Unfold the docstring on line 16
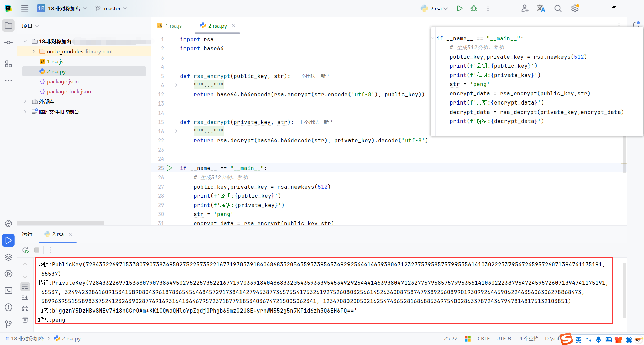 [x=176, y=131]
